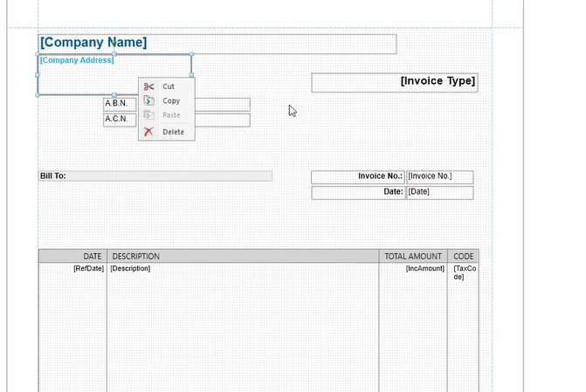Click the [Invoice No.] data field
The width and height of the screenshot is (586, 392).
(x=439, y=176)
